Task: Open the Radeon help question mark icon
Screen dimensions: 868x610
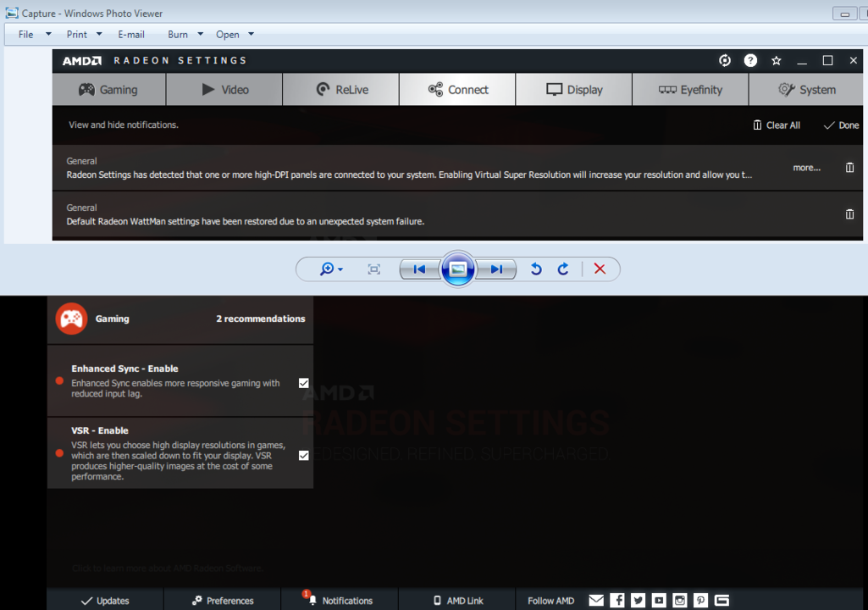Action: [750, 60]
